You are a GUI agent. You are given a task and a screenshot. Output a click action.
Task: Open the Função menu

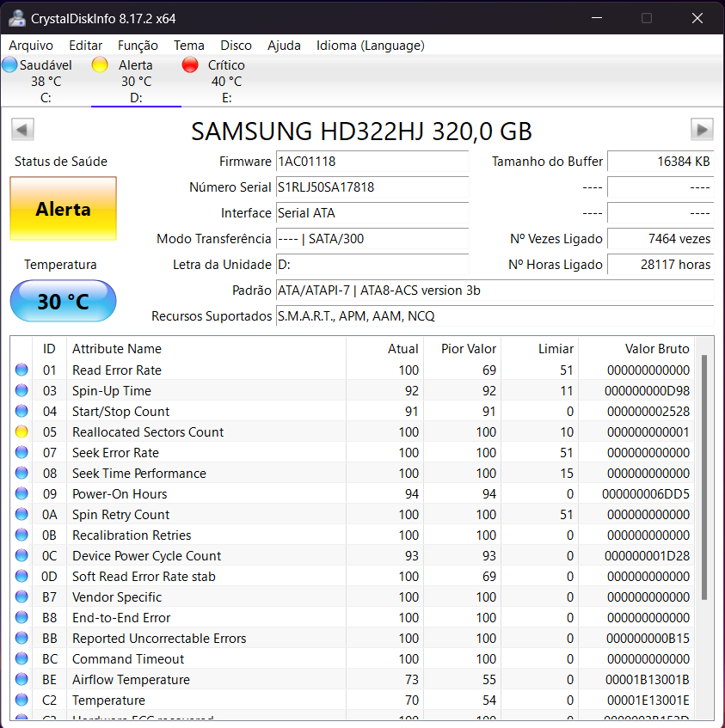pos(138,46)
